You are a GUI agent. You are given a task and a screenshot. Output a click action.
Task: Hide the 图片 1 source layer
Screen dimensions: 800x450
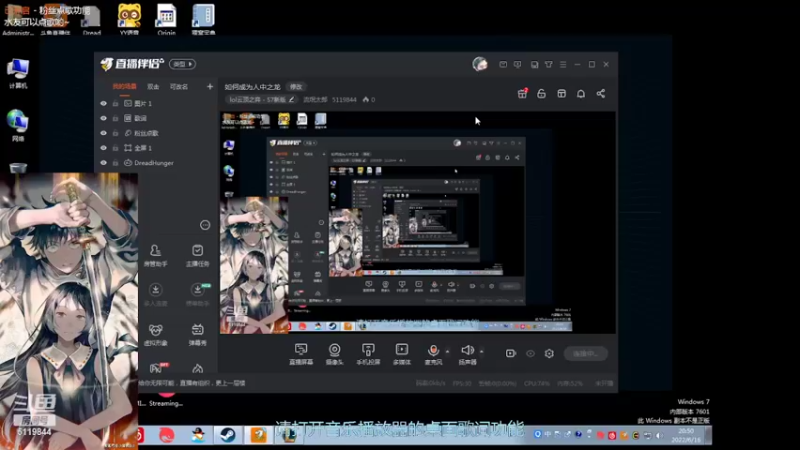point(104,104)
